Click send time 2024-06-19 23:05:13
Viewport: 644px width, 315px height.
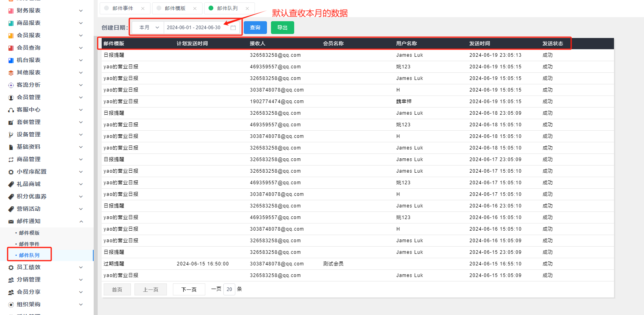[496, 55]
